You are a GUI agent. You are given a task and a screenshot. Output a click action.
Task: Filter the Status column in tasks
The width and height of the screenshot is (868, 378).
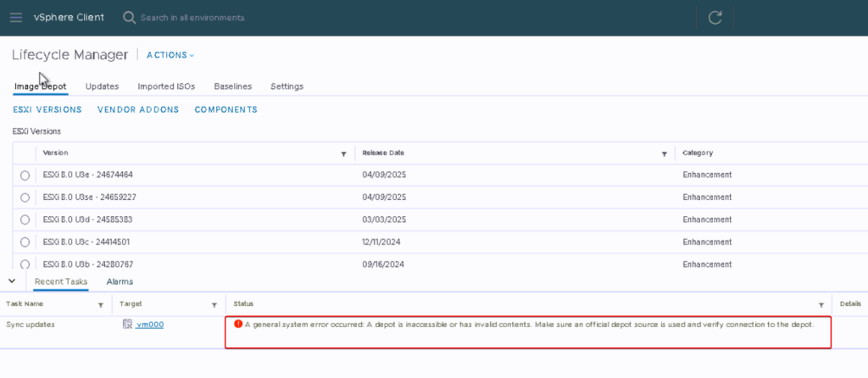pyautogui.click(x=821, y=304)
